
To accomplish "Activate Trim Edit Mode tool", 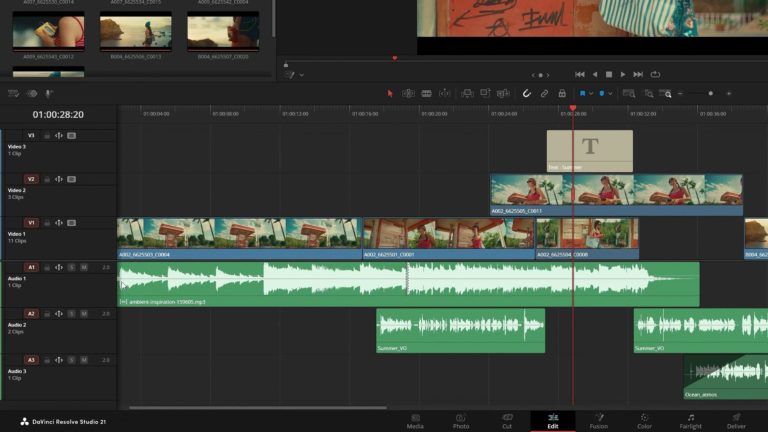I will click(408, 94).
